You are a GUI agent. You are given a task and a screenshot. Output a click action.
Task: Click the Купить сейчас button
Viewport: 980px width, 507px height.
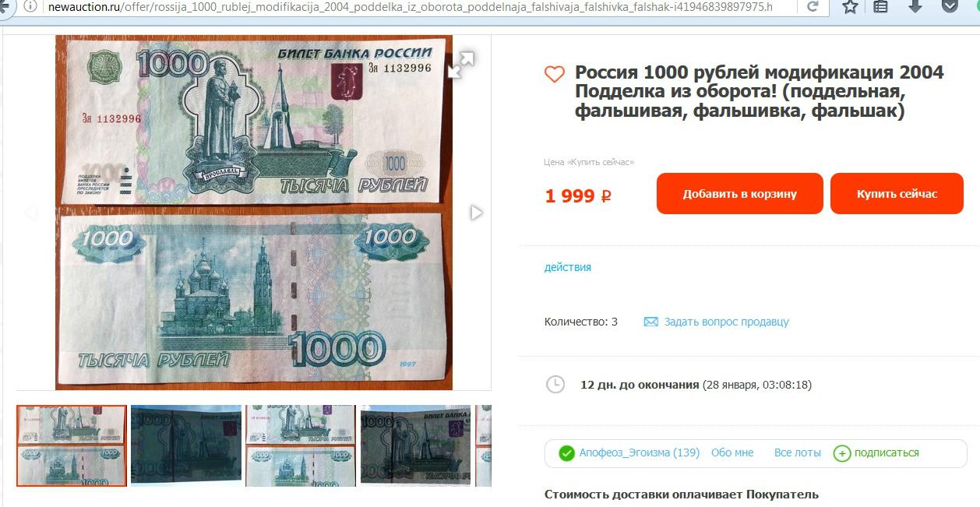pos(897,193)
